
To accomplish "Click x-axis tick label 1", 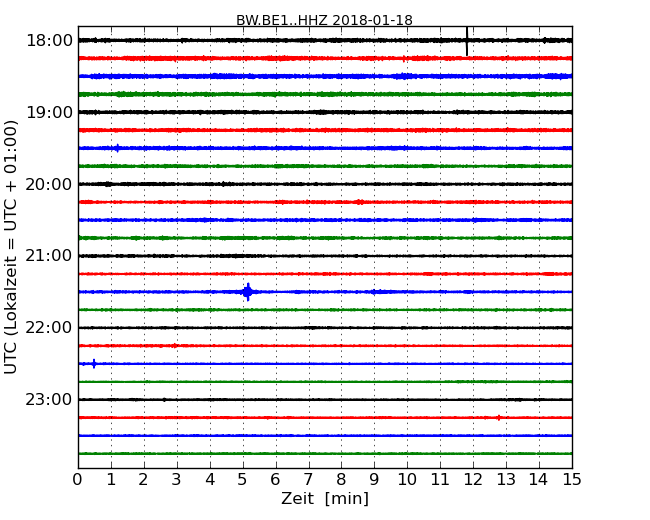I will (x=111, y=479).
